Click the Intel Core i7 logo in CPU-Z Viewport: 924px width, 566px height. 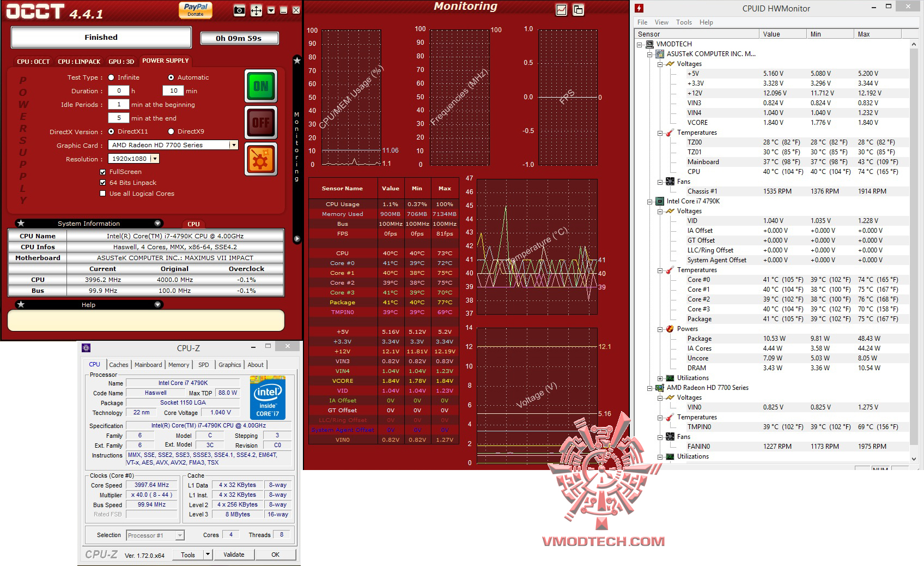pos(268,399)
